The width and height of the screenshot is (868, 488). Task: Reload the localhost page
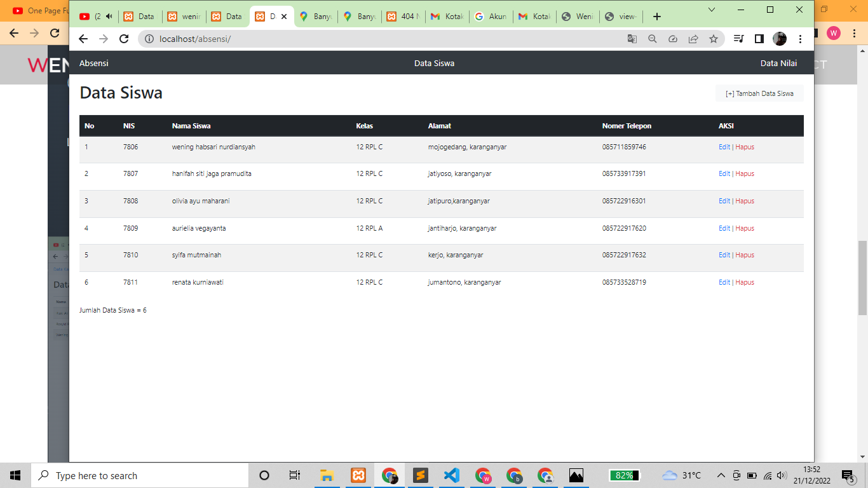tap(124, 39)
